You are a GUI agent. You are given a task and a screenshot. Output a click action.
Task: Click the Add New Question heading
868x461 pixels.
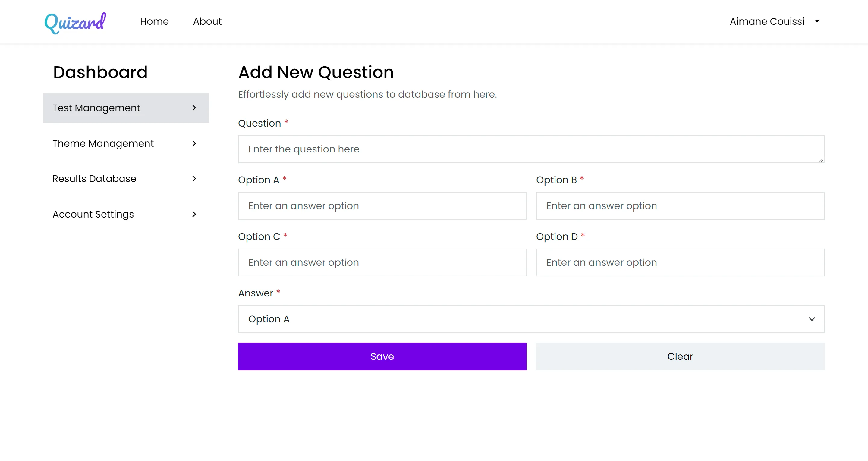tap(316, 72)
